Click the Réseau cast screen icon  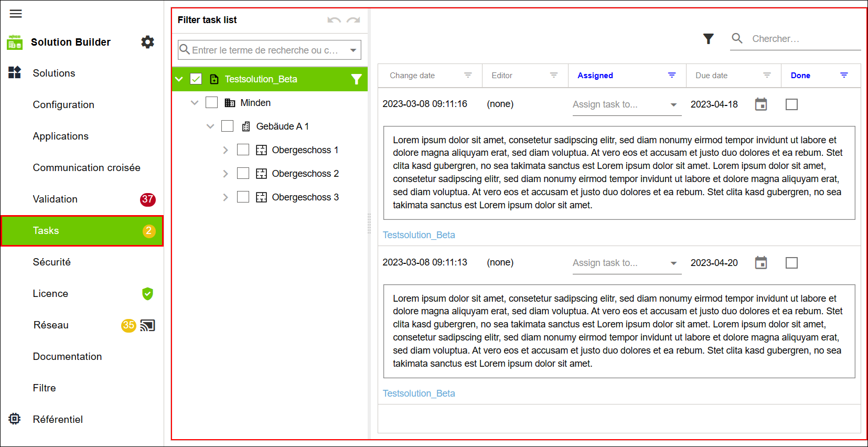pyautogui.click(x=148, y=325)
